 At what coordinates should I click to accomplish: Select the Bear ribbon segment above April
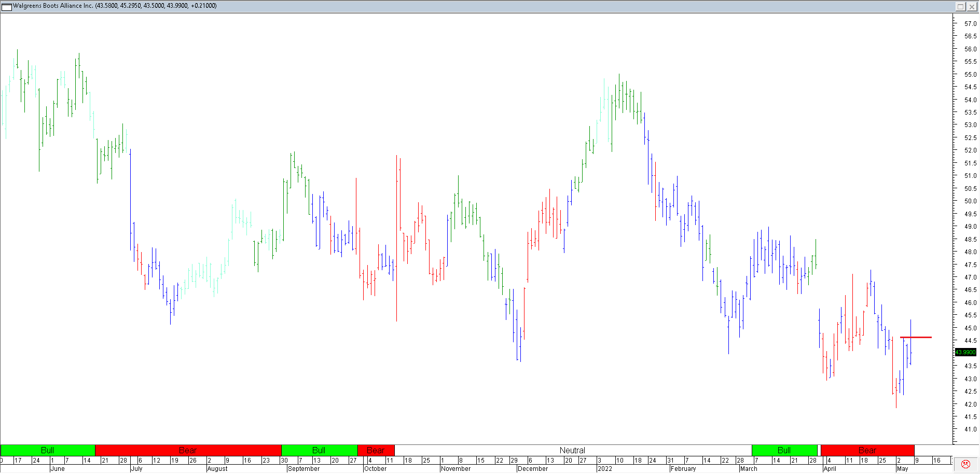867,450
